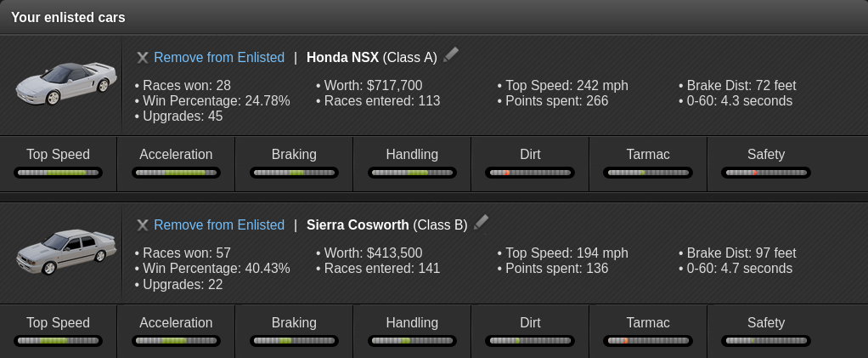This screenshot has height=358, width=868.
Task: Click the Honda NSX Top Speed bar
Action: pos(59,173)
